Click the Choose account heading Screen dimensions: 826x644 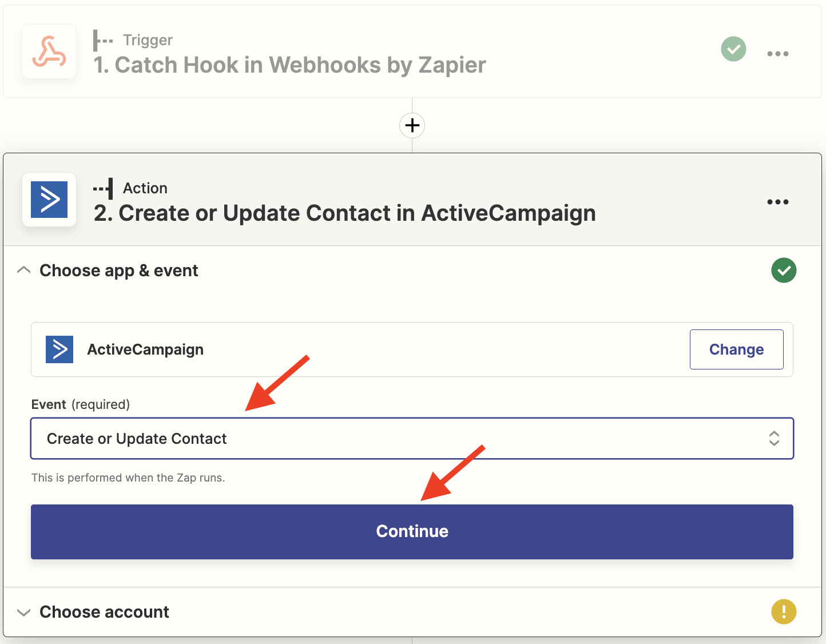pos(104,612)
